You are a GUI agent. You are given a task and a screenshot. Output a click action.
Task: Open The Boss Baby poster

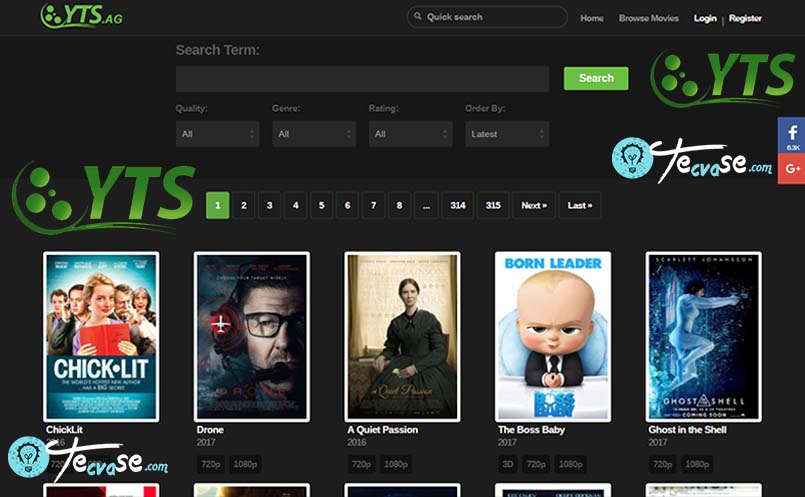[x=553, y=337]
